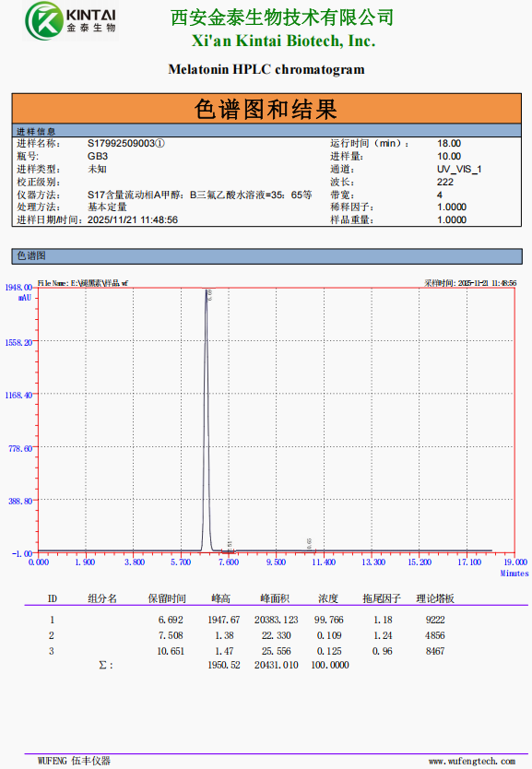
Task: Click the Kintai logo at top left
Action: coord(71,21)
